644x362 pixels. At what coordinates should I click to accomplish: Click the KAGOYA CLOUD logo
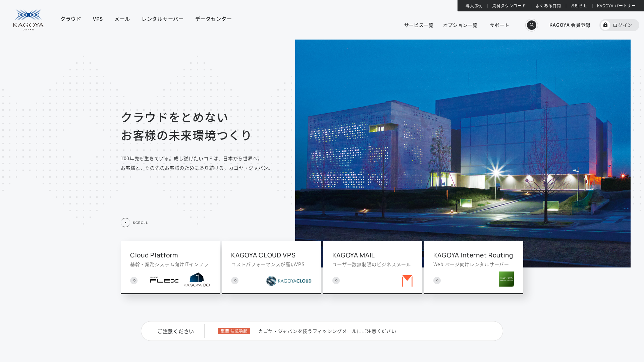click(288, 281)
